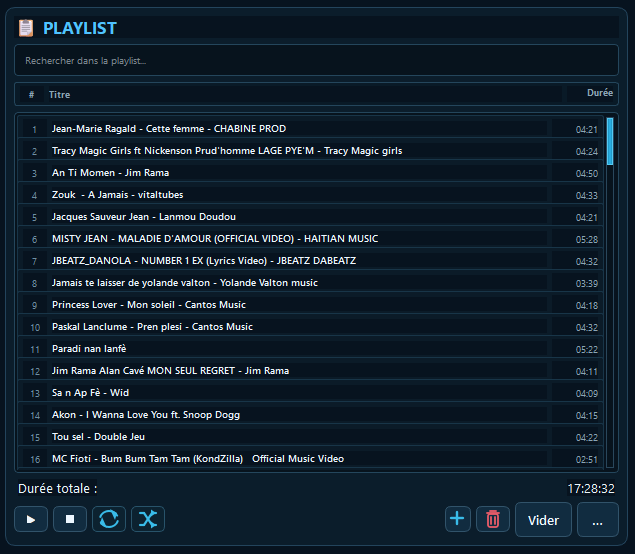Open the more options '...' button

[x=598, y=520]
